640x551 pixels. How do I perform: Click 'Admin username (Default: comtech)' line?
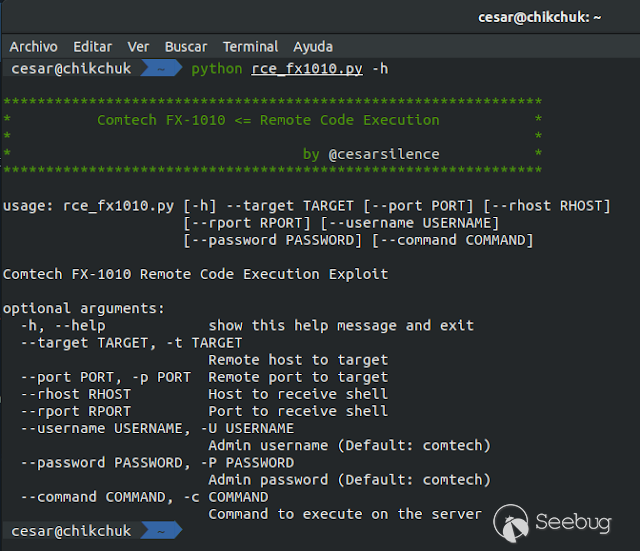tap(350, 446)
